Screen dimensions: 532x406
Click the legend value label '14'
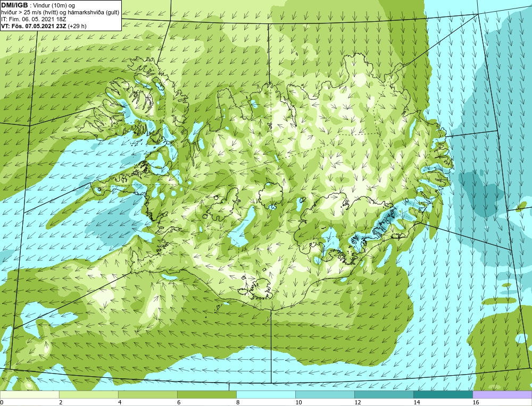click(417, 402)
